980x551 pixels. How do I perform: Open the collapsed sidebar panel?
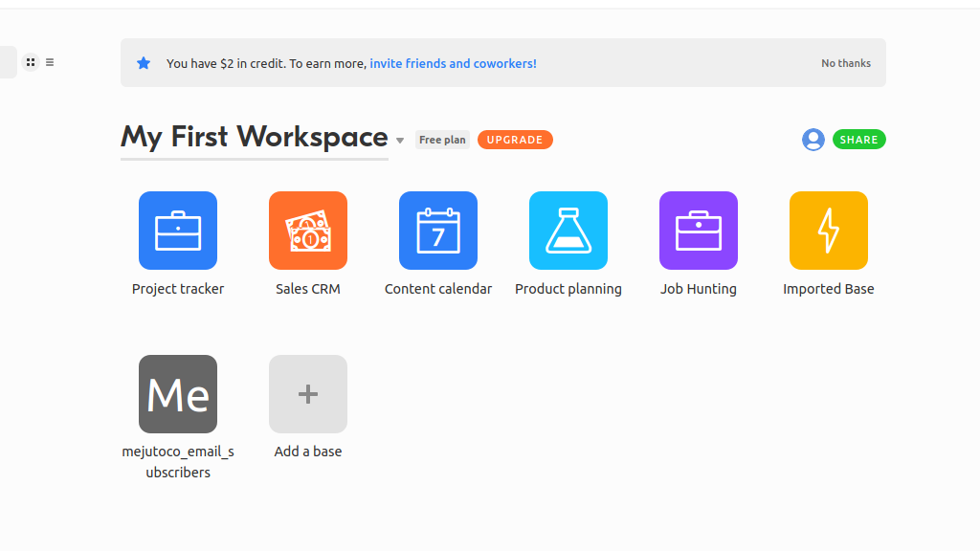coord(8,61)
